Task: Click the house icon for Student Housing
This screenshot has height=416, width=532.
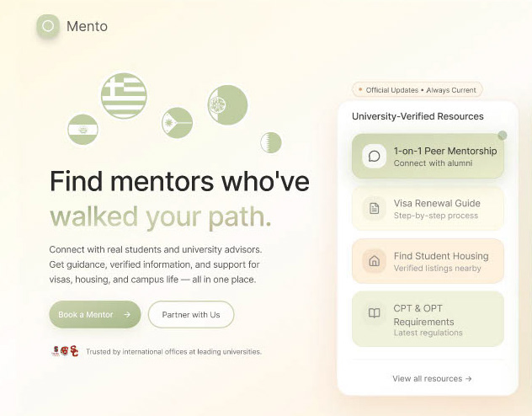Action: tap(375, 261)
